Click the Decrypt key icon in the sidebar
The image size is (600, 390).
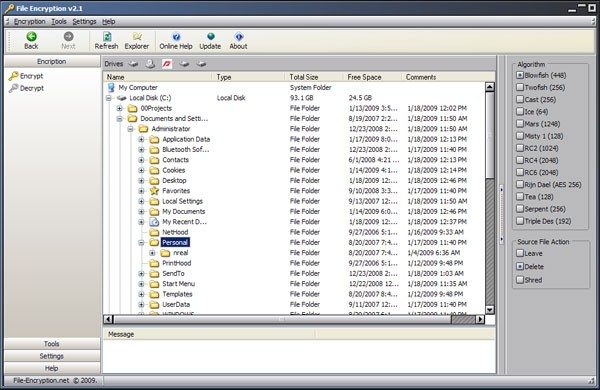pos(13,88)
